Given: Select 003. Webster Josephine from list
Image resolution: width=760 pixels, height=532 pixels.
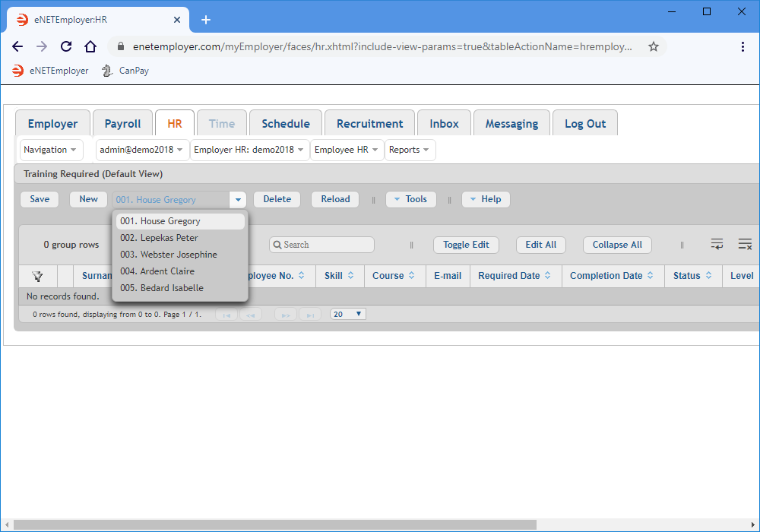Looking at the screenshot, I should click(180, 255).
